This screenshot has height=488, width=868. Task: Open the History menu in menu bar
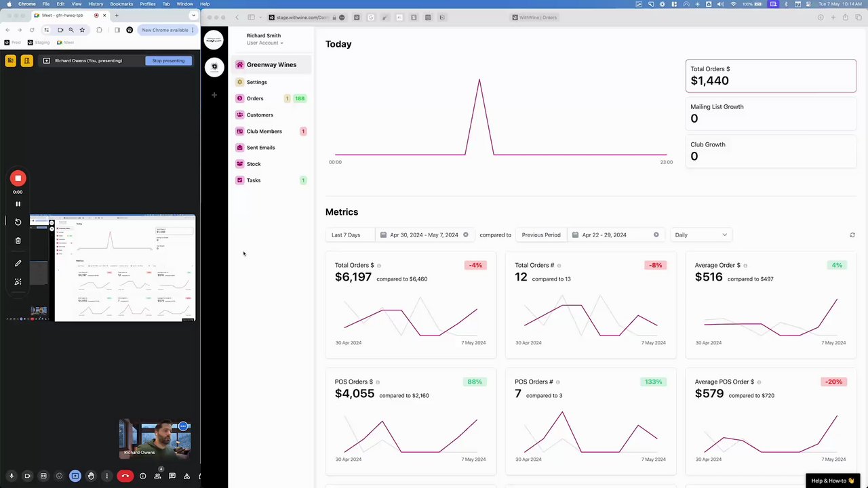[96, 4]
